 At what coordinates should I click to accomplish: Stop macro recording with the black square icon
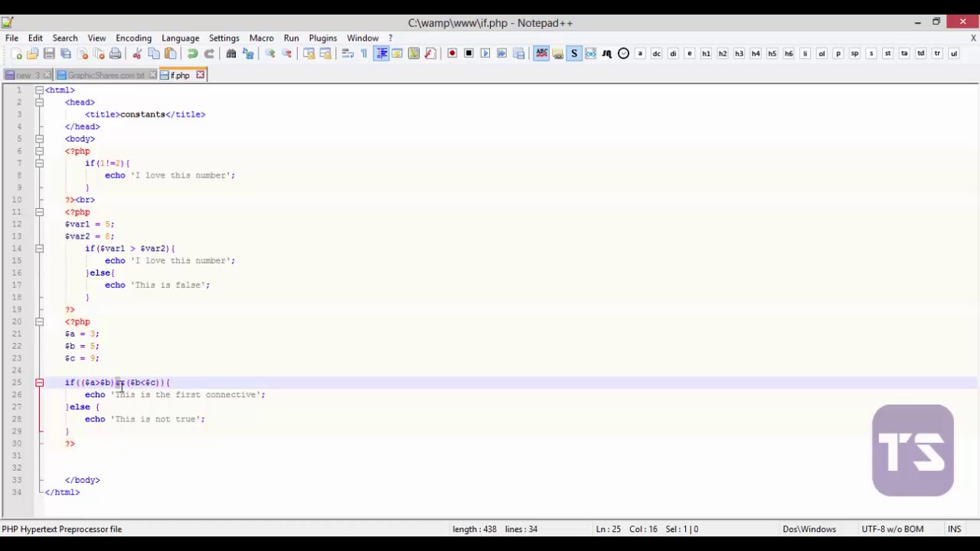pyautogui.click(x=469, y=54)
